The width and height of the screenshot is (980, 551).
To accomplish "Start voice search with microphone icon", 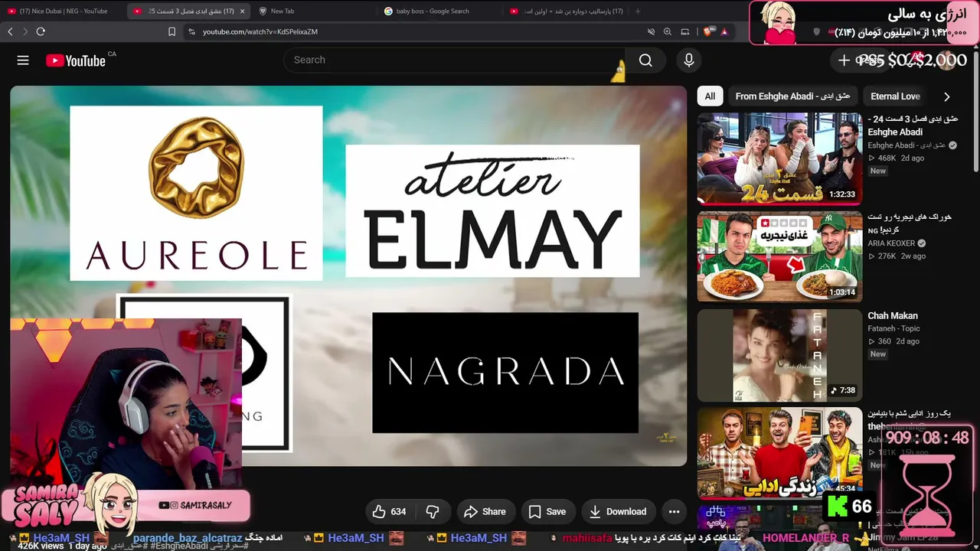I will point(689,60).
